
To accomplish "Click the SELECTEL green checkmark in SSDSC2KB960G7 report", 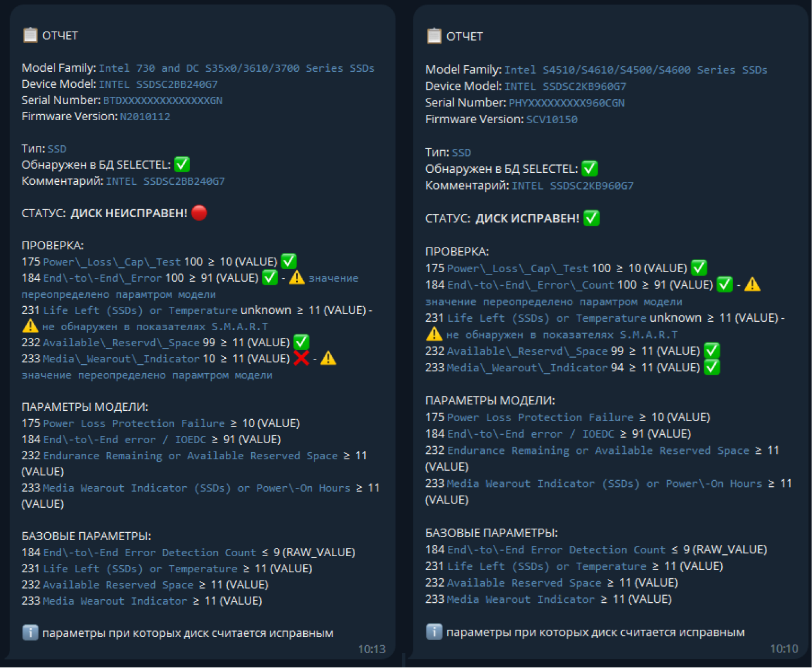I will [x=590, y=169].
